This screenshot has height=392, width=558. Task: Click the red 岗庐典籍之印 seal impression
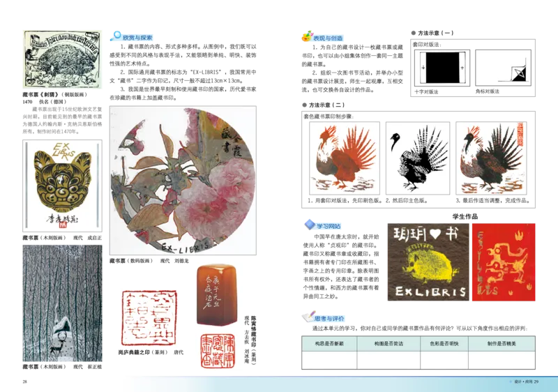tap(149, 317)
